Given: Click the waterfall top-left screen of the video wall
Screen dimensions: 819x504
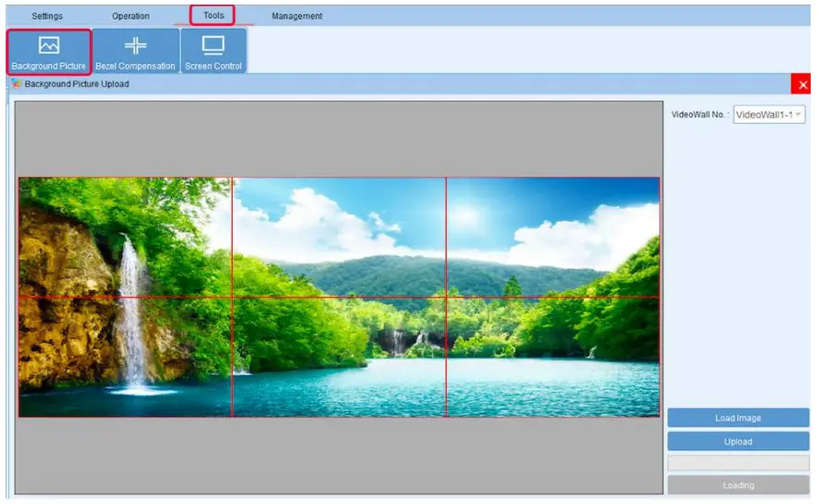Looking at the screenshot, I should pos(126,237).
